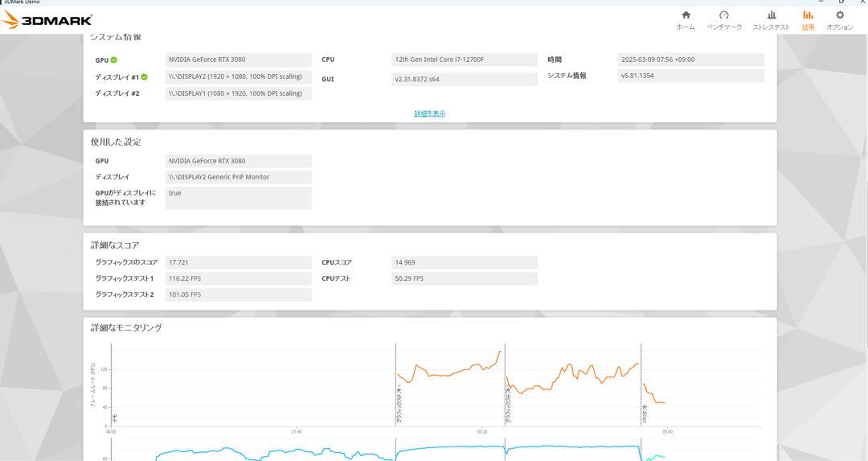Click the green check beside ディスプレイ #1
Screen dimensions: 868x461
tap(144, 77)
